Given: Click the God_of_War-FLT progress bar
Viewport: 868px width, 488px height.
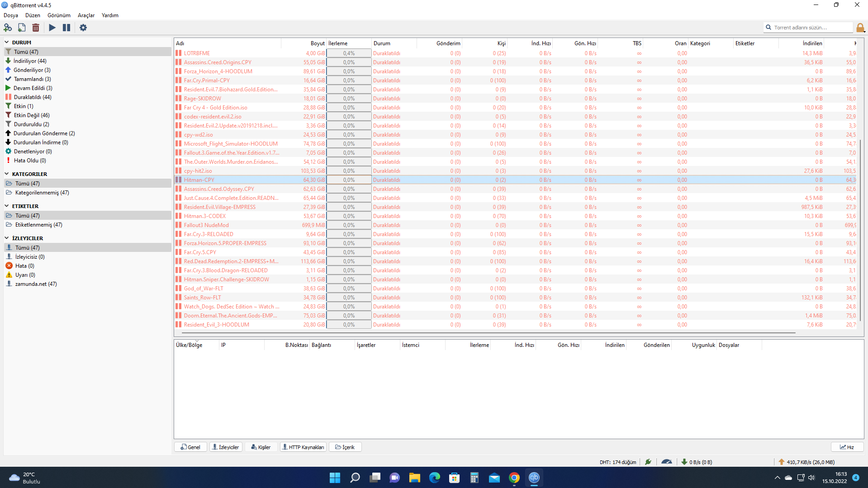Looking at the screenshot, I should (349, 289).
